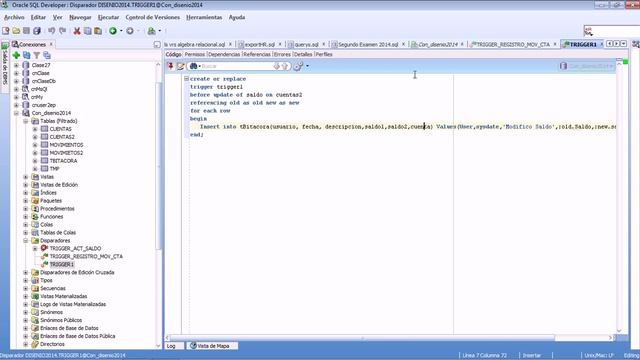This screenshot has width=640, height=360.
Task: Open the Archivo menu
Action: tap(14, 18)
